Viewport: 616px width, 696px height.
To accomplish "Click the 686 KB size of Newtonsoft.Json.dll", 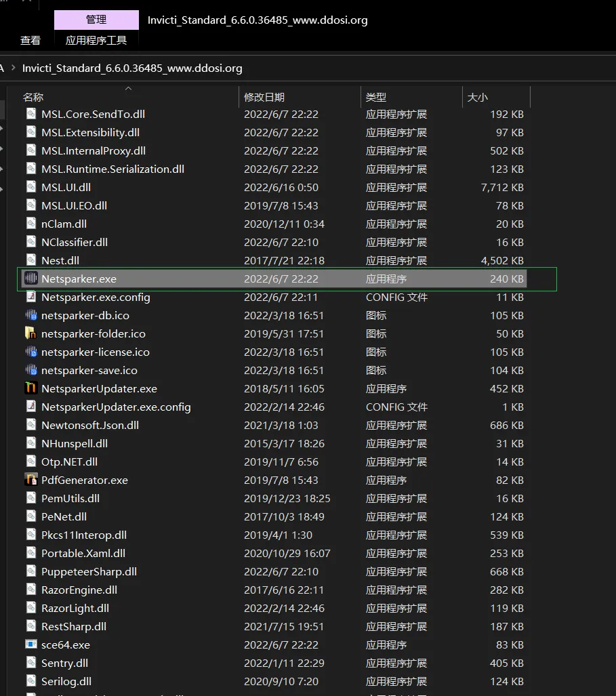I will click(507, 425).
